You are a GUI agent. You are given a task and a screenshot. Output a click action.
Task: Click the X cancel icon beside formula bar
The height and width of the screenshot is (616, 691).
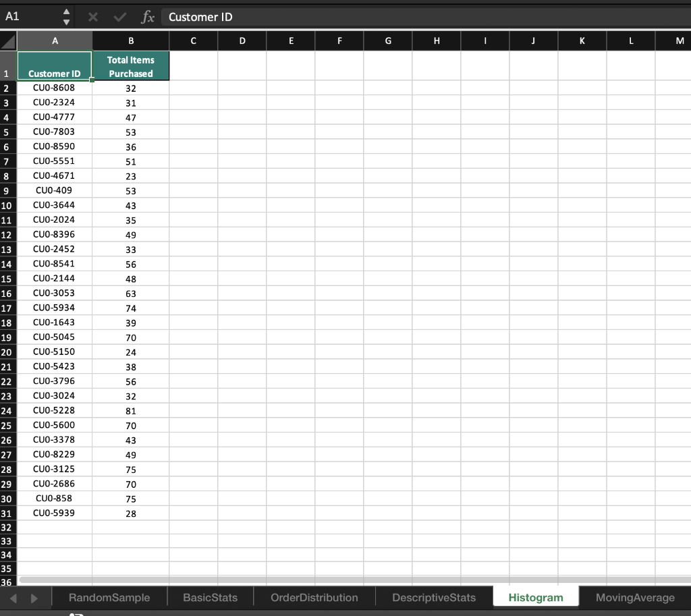tap(93, 18)
